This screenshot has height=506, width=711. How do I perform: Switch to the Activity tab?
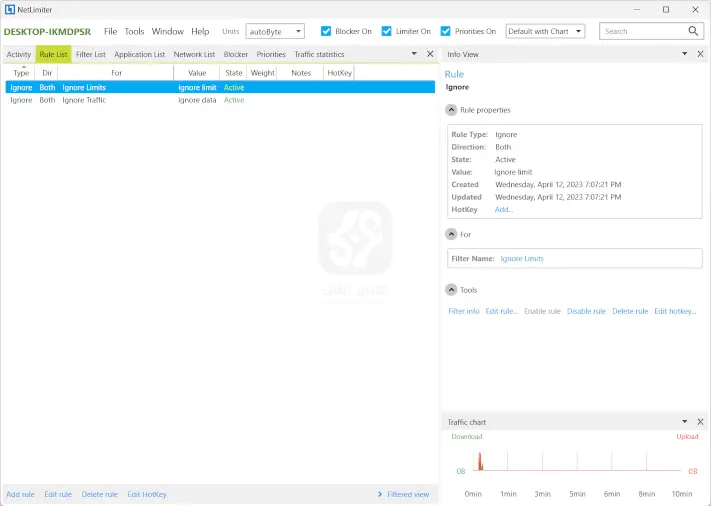tap(19, 54)
